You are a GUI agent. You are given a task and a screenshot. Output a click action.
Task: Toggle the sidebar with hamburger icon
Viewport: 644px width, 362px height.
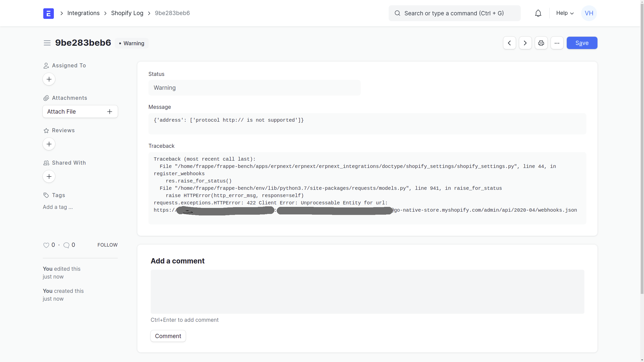click(x=47, y=43)
